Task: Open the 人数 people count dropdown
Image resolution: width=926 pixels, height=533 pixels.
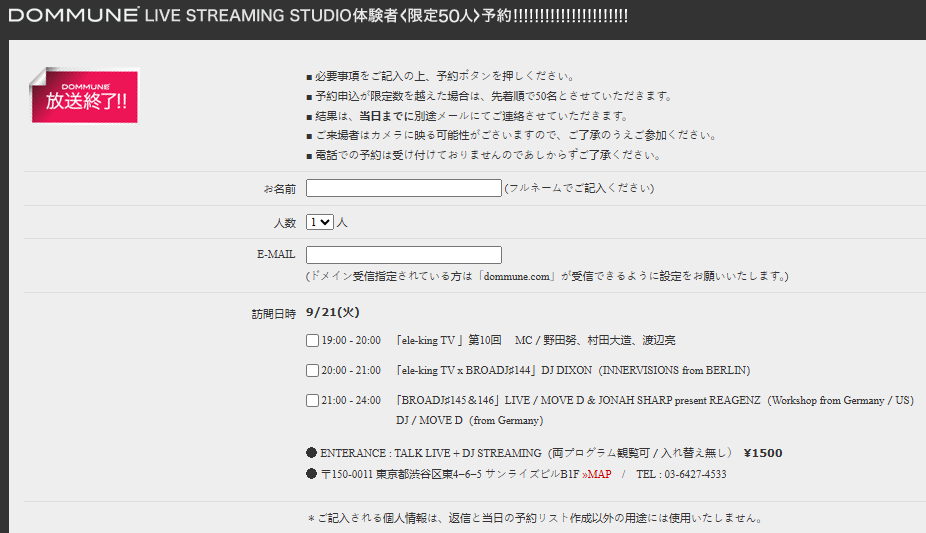Action: coord(320,222)
